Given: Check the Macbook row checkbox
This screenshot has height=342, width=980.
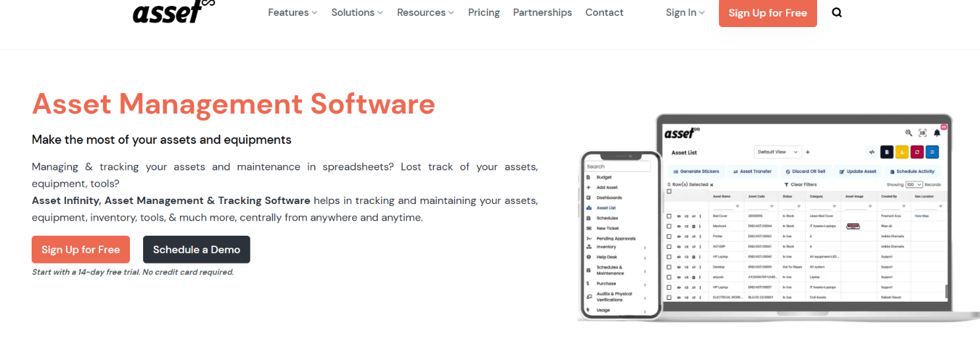Looking at the screenshot, I should point(669,226).
